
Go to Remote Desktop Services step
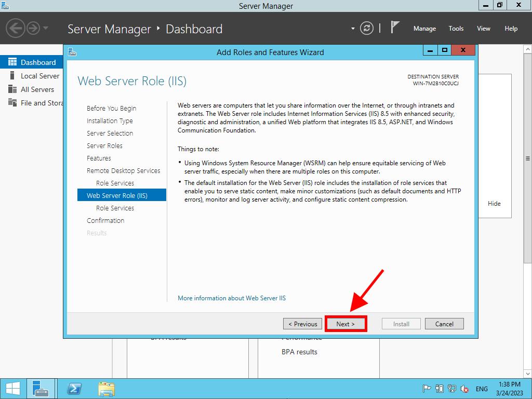click(124, 170)
